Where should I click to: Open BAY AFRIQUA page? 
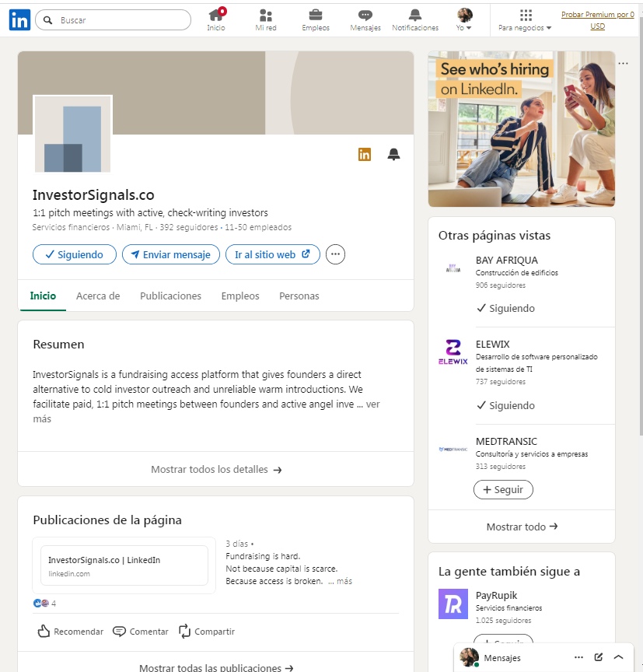507,261
